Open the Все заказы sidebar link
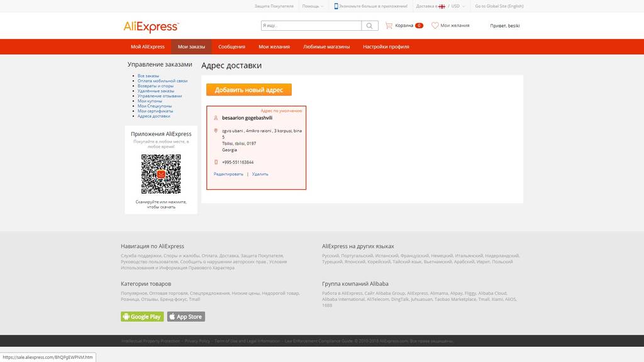Screen dimensions: 644x362 148,76
